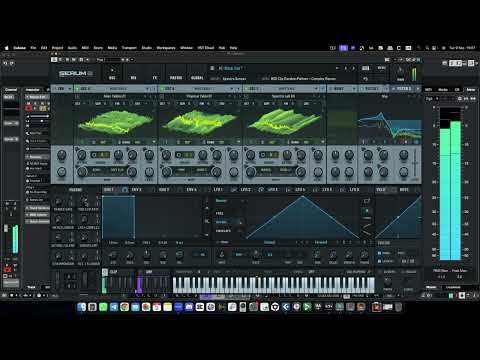The width and height of the screenshot is (480, 360).
Task: Toggle the second checkbox under the VELO curve
Action: coord(379,261)
